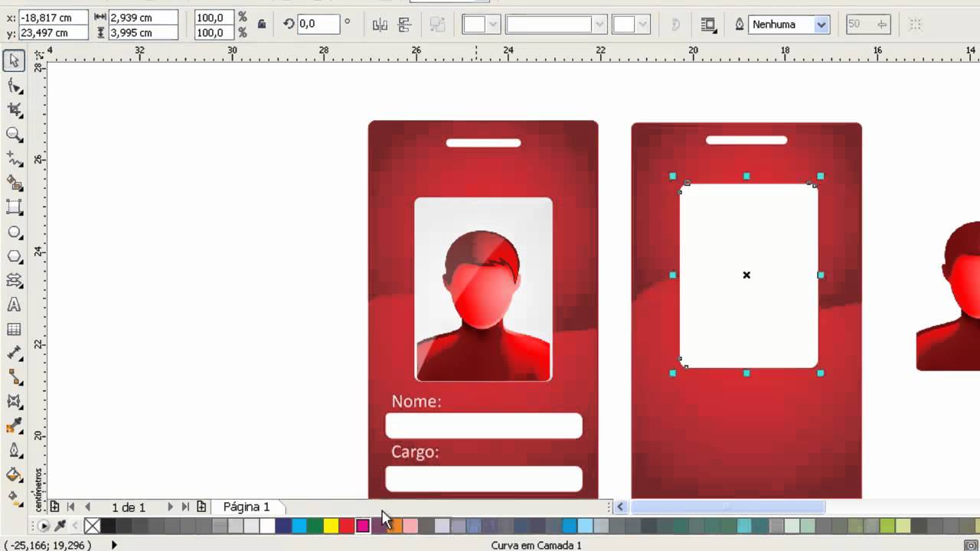Select the Basic Shapes tool
980x551 pixels.
14,280
